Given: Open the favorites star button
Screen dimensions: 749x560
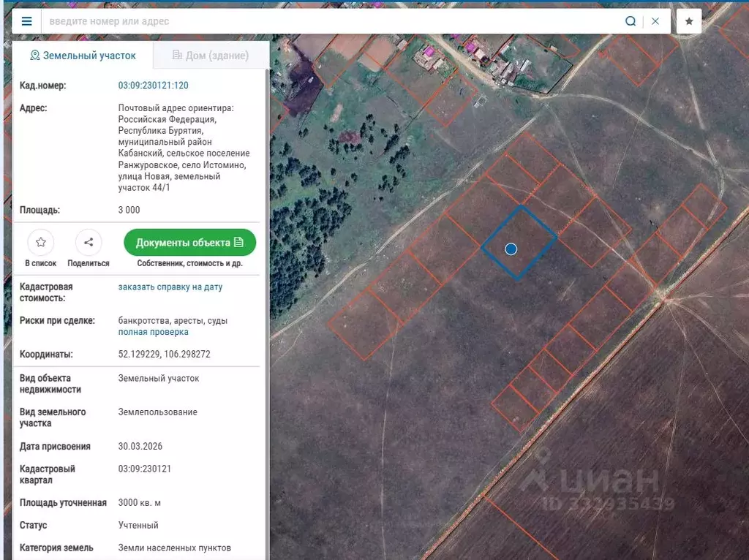Looking at the screenshot, I should coord(689,21).
